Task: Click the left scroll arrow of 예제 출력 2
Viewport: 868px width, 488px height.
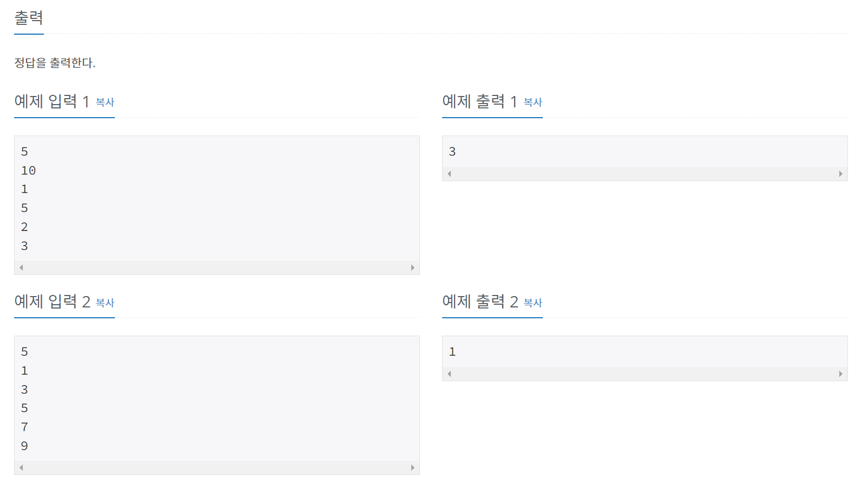Action: tap(449, 374)
